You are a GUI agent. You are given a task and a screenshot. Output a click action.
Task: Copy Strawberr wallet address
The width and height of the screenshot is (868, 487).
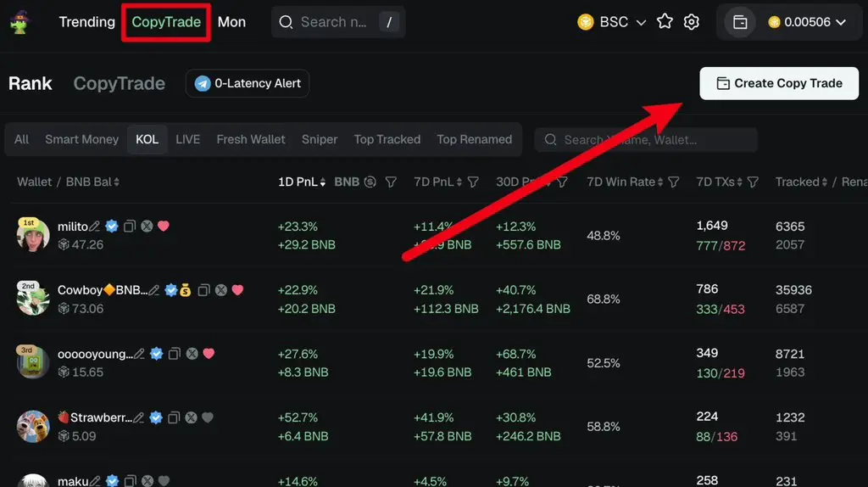174,417
